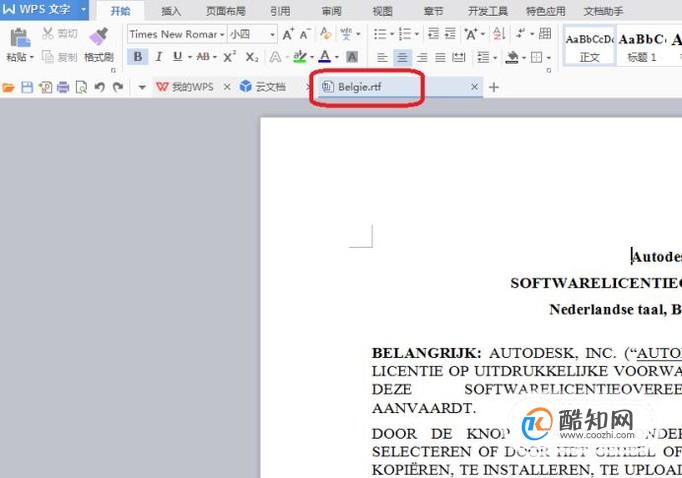This screenshot has width=682, height=478.
Task: Open the 文档助手 ribbon tab
Action: coord(603,11)
